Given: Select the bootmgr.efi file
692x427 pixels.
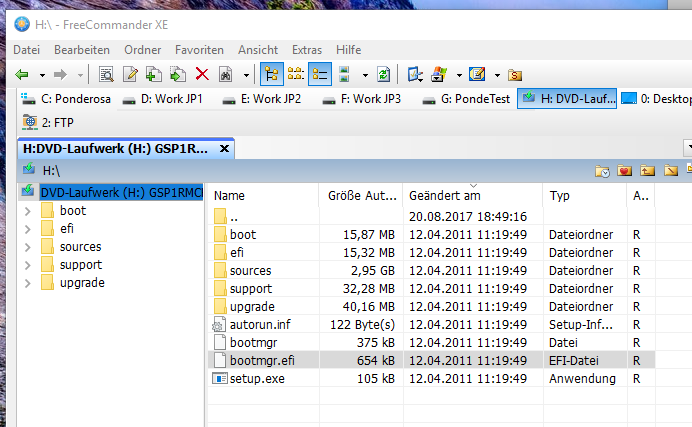Looking at the screenshot, I should click(x=431, y=360).
